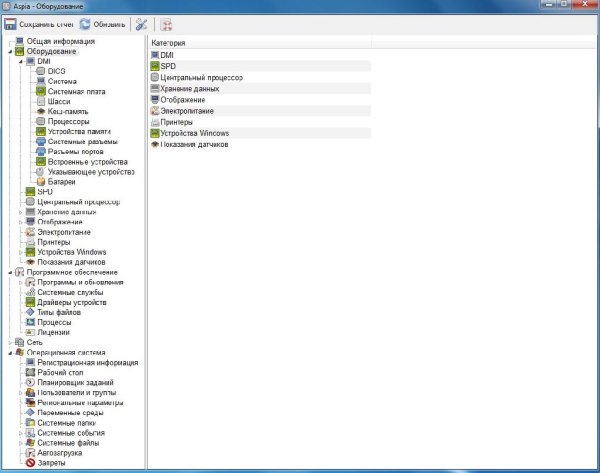
Task: Expand Системные файлы tree node
Action: [21, 443]
